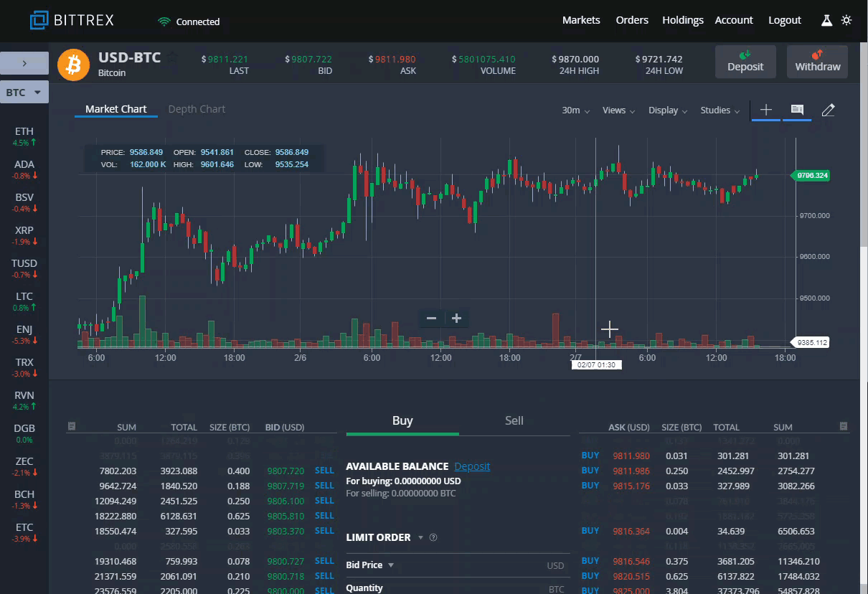The image size is (868, 594).
Task: Select ENJ in the market sidebar
Action: (x=24, y=334)
